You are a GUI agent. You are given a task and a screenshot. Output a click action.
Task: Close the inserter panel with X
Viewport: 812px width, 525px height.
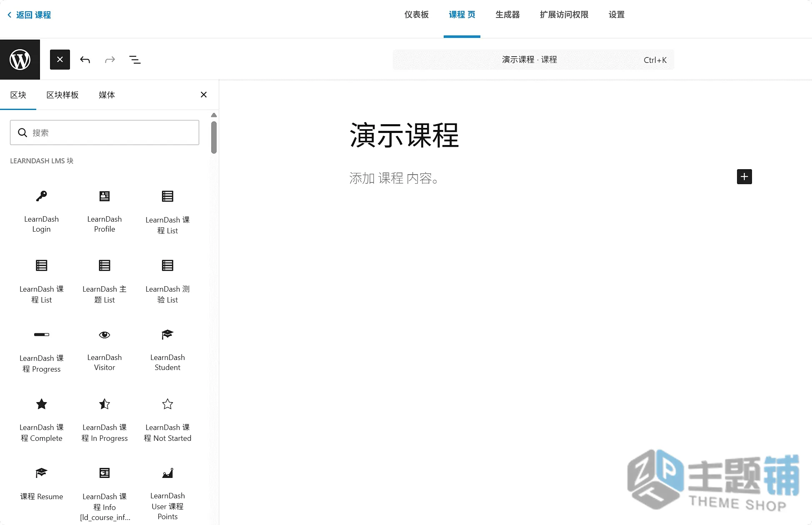204,95
